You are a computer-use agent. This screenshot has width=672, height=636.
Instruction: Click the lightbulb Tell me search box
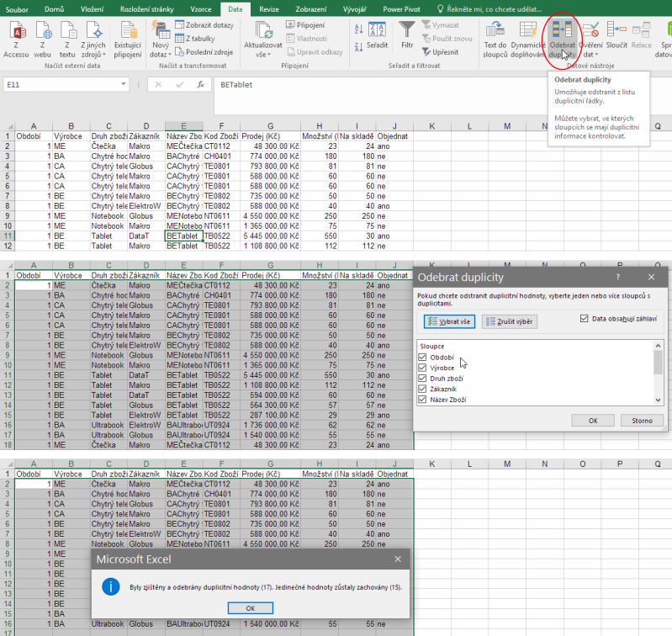pos(489,8)
